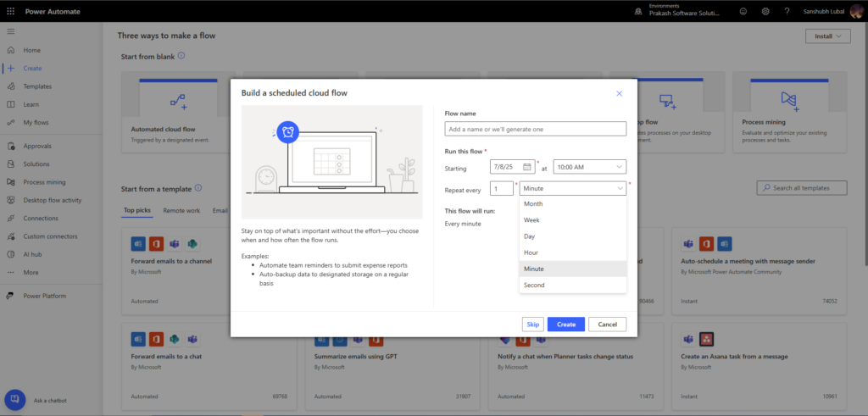868x416 pixels.
Task: Open Forward emails to a chat template
Action: pyautogui.click(x=166, y=356)
